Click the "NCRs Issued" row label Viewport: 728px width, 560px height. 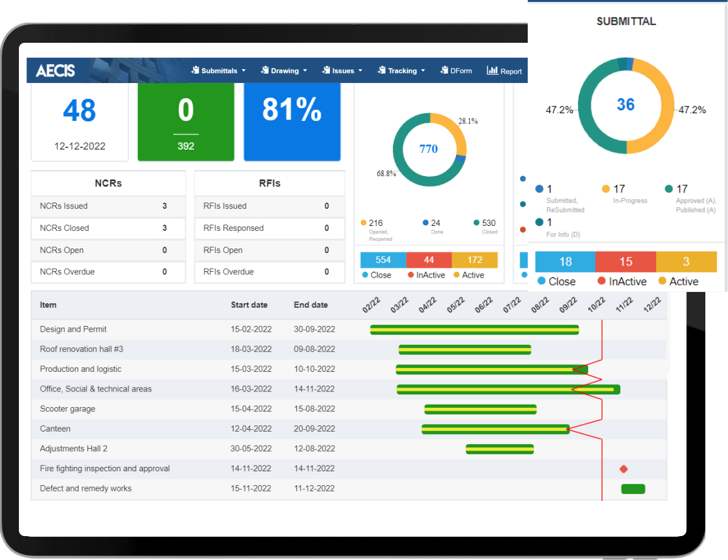[x=64, y=206]
